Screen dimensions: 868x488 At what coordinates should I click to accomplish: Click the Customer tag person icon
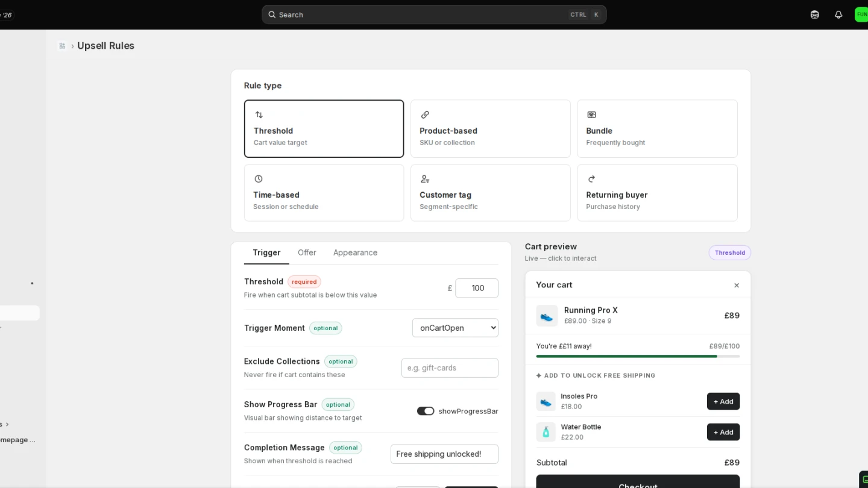pyautogui.click(x=425, y=179)
